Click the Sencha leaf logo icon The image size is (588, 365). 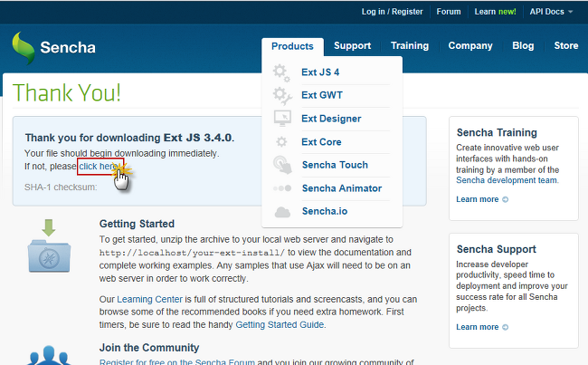(x=24, y=48)
